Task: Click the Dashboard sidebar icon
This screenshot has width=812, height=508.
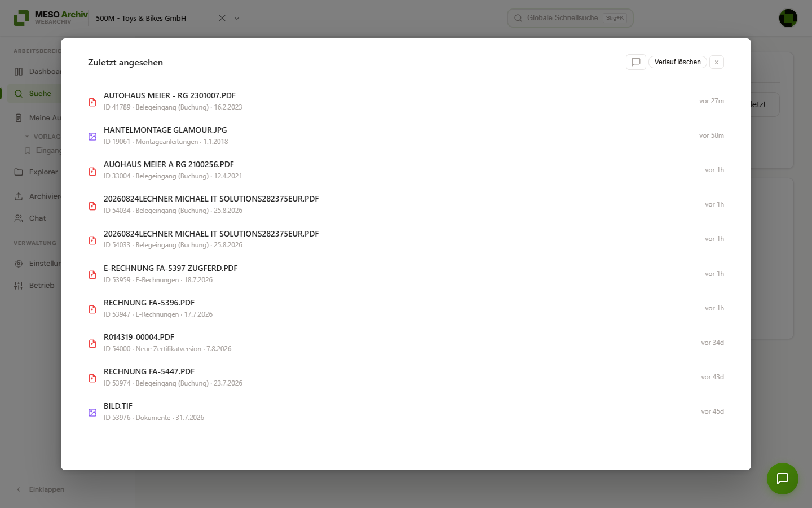Action: pos(19,72)
